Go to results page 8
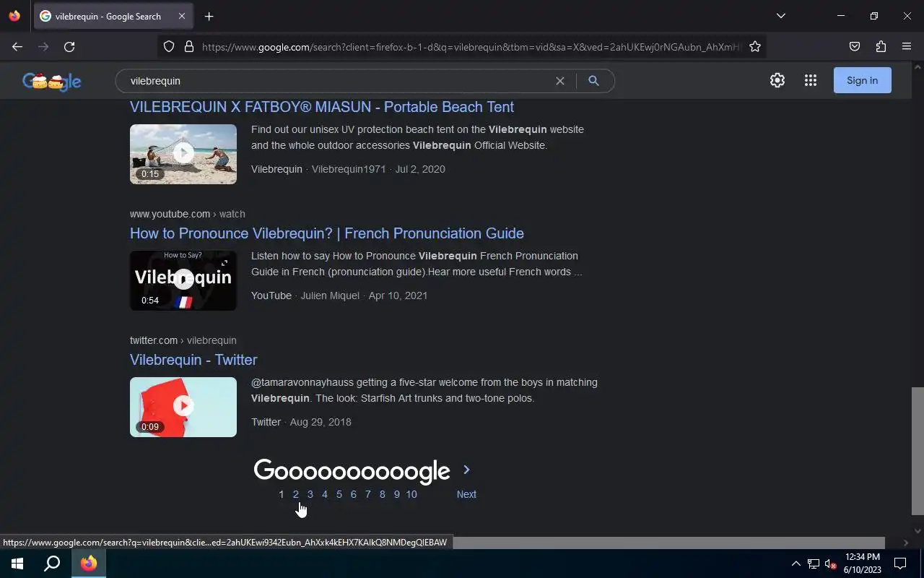This screenshot has width=924, height=578. tap(382, 494)
